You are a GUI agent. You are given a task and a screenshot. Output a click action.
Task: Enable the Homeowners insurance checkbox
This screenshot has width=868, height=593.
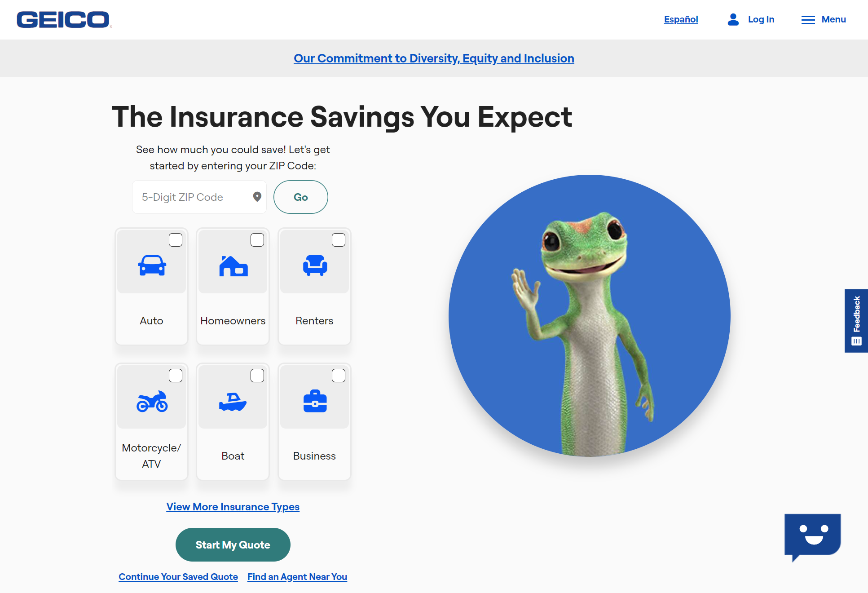pos(256,239)
